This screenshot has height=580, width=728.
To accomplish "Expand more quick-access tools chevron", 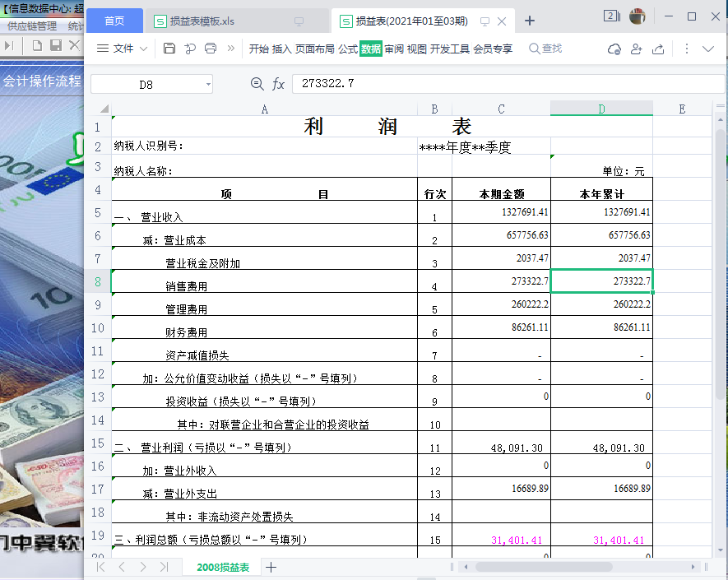I will coord(231,49).
